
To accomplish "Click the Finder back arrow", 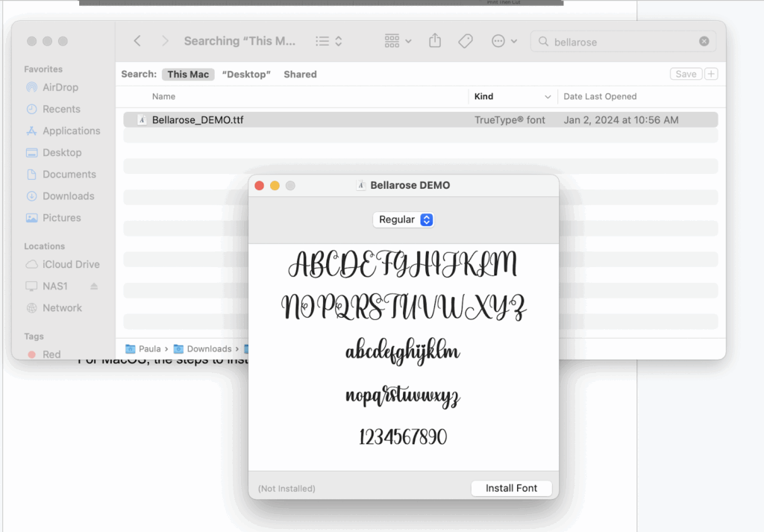I will click(x=137, y=42).
